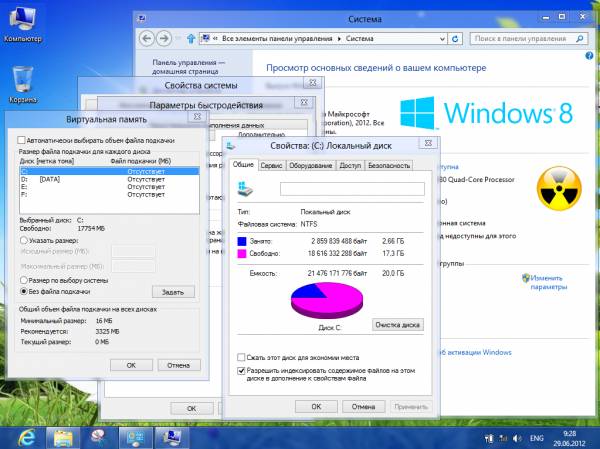This screenshot has height=449, width=600.
Task: Switch to the Общие tab
Action: pyautogui.click(x=243, y=165)
